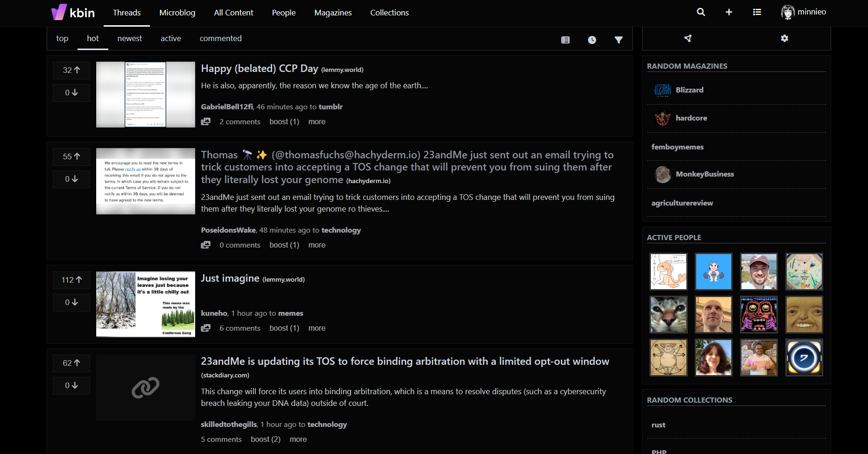Change view with the layout table icon
Image resolution: width=868 pixels, height=454 pixels.
pos(565,40)
